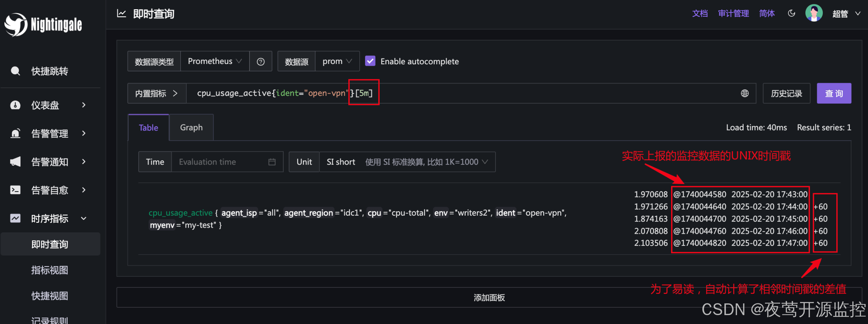Screen dimensions: 868x324
Task: Collapse 时序指标 menu chevron
Action: coord(84,218)
